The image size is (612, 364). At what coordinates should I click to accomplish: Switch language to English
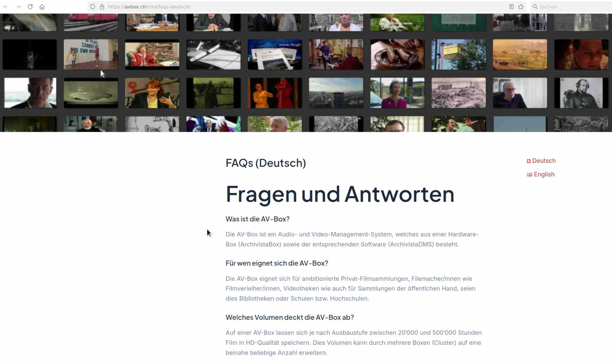click(544, 174)
